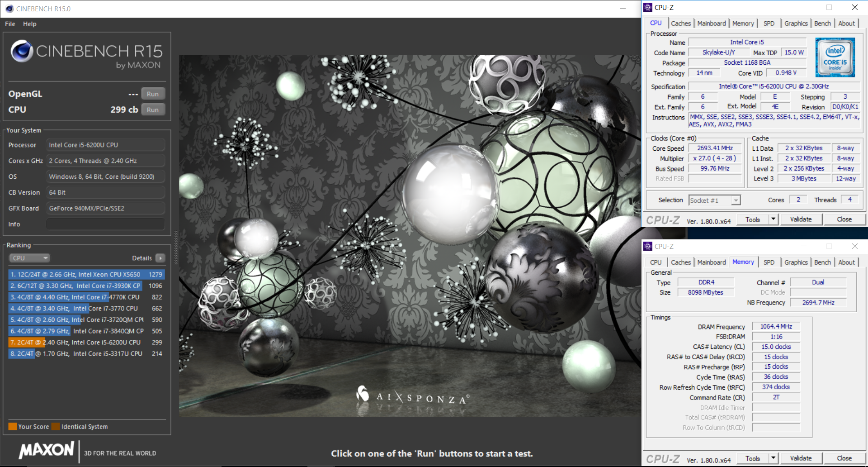Switch to About tab in top CPU-Z window
Screen dimensions: 868x467
click(846, 24)
